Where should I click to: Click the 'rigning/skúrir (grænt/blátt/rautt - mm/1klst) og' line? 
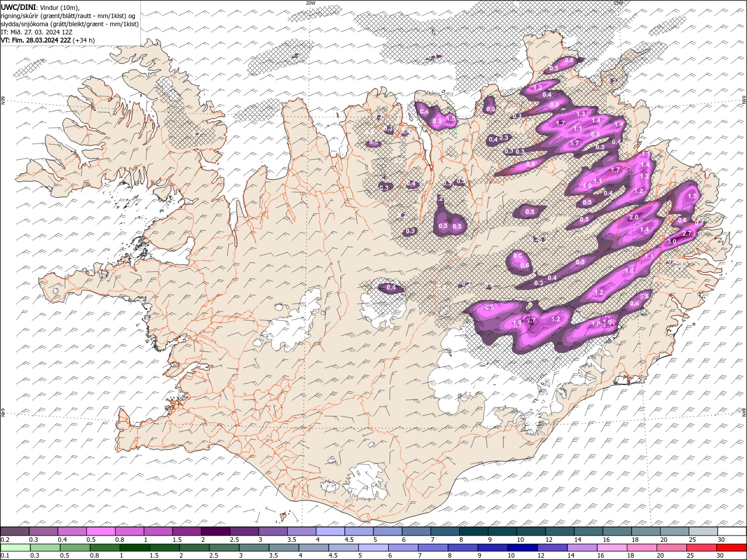point(68,16)
